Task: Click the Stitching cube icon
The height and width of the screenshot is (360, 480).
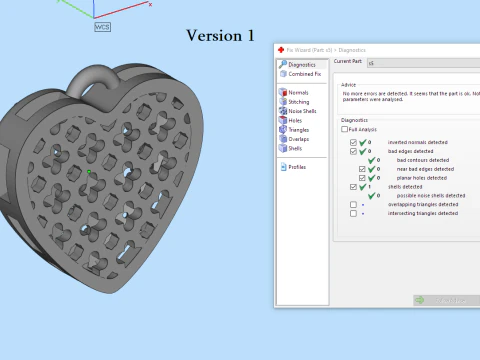Action: 283,102
